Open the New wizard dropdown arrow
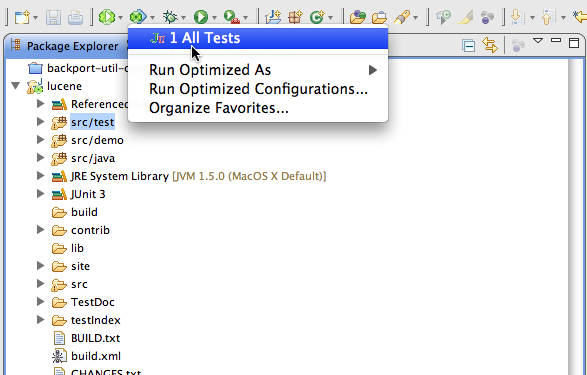 coord(35,18)
